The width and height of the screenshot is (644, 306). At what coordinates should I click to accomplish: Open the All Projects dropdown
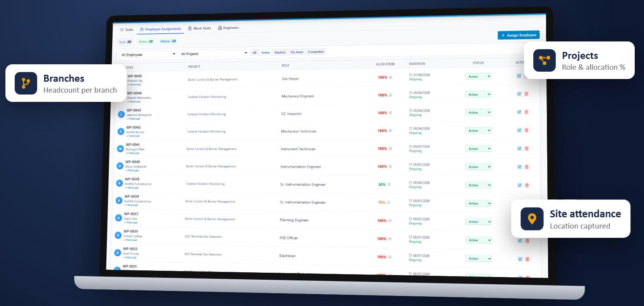point(214,53)
